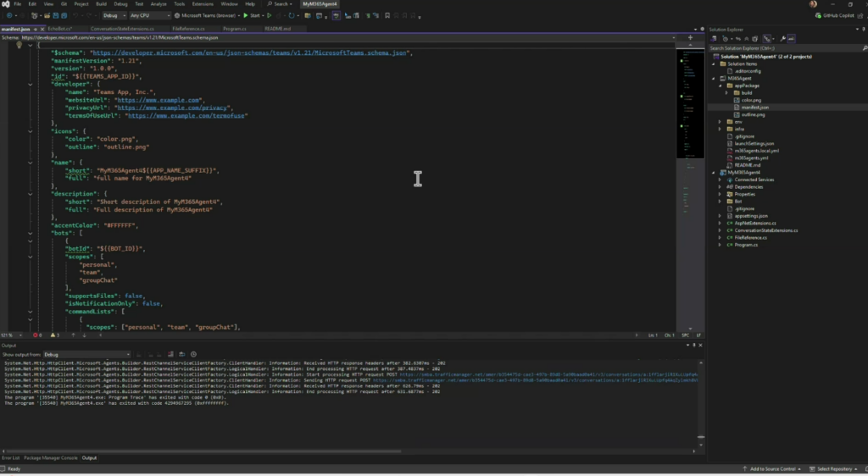868x476 pixels.
Task: Open the Any CPU platform dropdown
Action: point(150,15)
